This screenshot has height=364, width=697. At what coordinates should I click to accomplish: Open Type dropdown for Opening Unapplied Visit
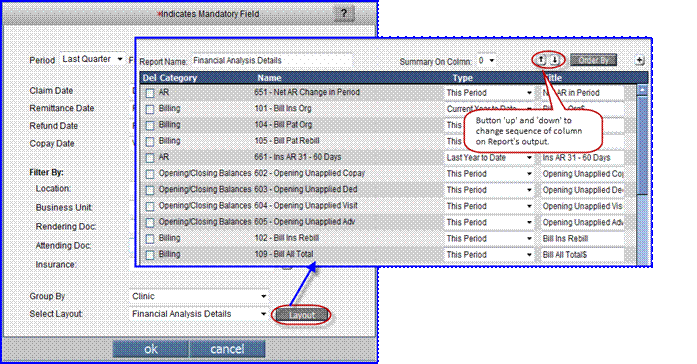coord(489,206)
